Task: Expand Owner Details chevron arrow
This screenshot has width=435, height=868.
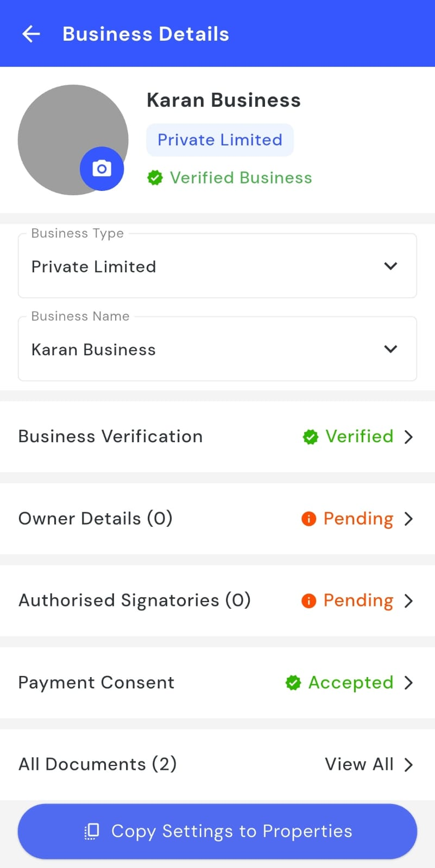Action: (409, 519)
